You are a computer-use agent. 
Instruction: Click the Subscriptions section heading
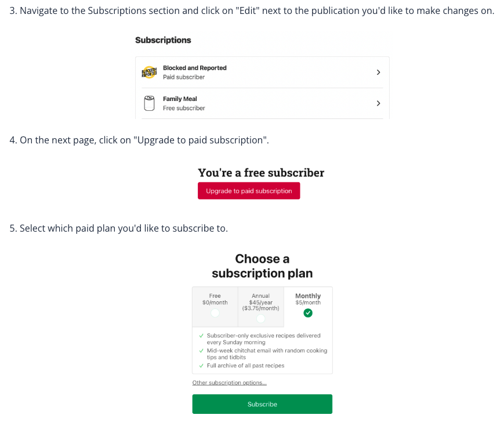point(163,40)
